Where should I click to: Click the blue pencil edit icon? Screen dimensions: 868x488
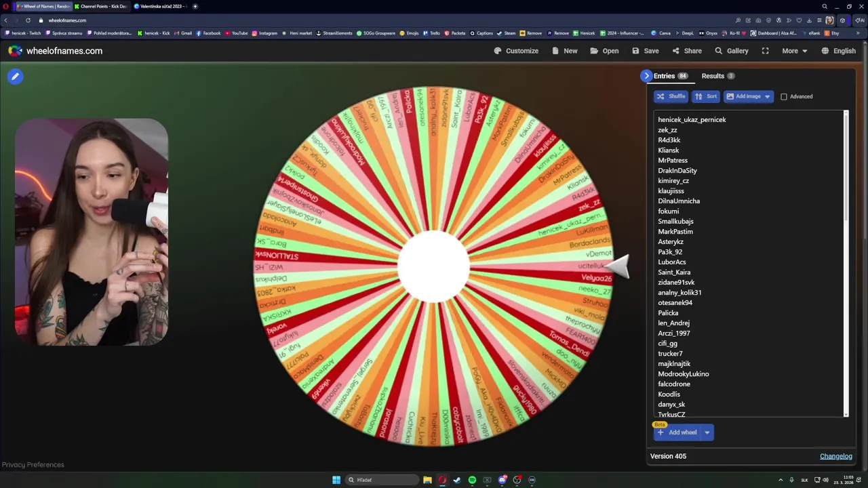point(15,77)
